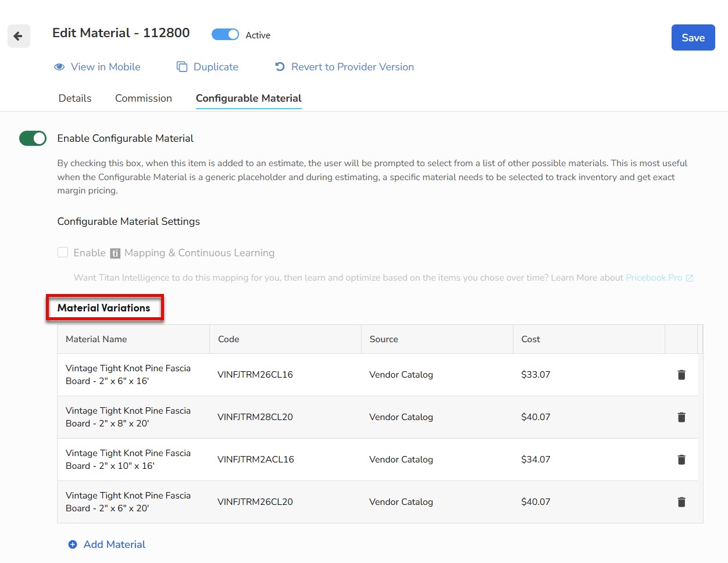Click the back arrow icon

[18, 36]
